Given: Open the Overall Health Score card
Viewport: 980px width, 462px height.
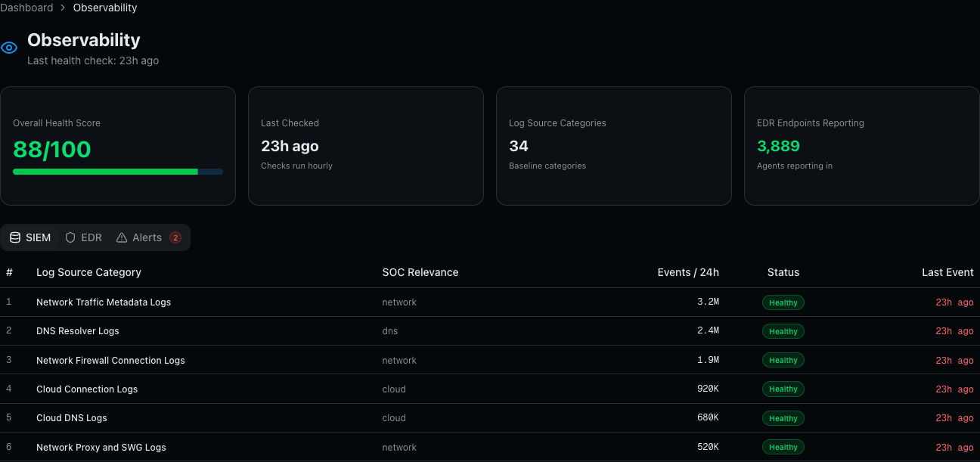Looking at the screenshot, I should coord(118,146).
